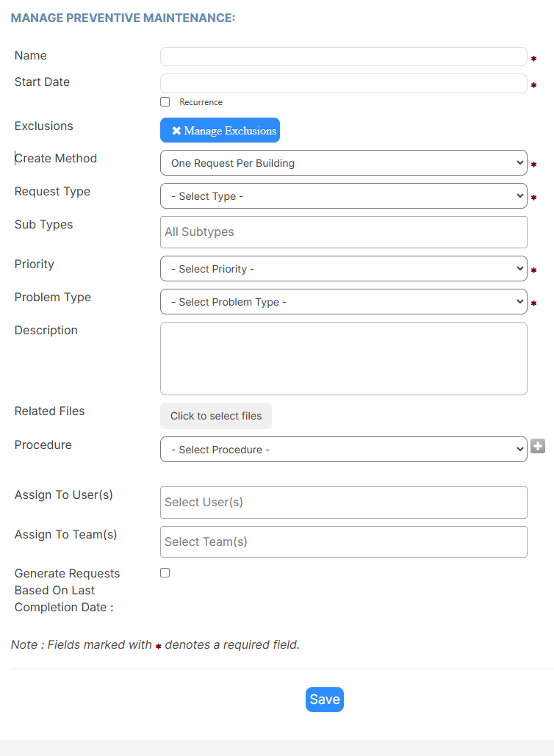The width and height of the screenshot is (554, 756).
Task: Click the Manage Preventive Maintenance heading
Action: tap(123, 18)
